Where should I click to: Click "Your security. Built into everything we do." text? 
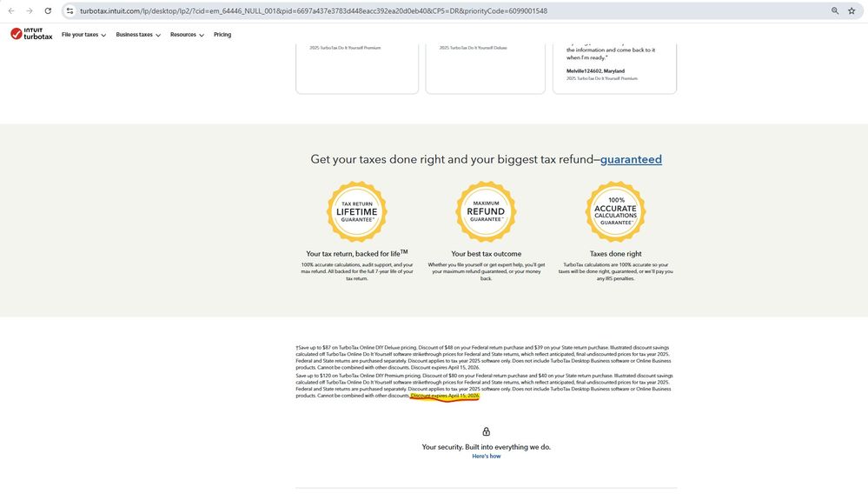pos(486,447)
